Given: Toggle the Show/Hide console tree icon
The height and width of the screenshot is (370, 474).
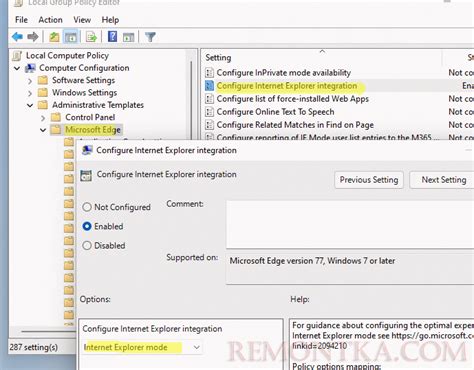Looking at the screenshot, I should click(x=71, y=37).
